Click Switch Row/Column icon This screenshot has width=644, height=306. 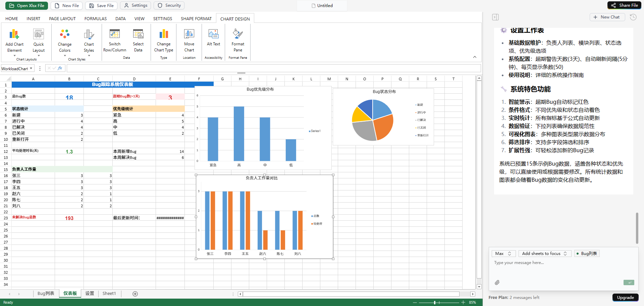[115, 34]
